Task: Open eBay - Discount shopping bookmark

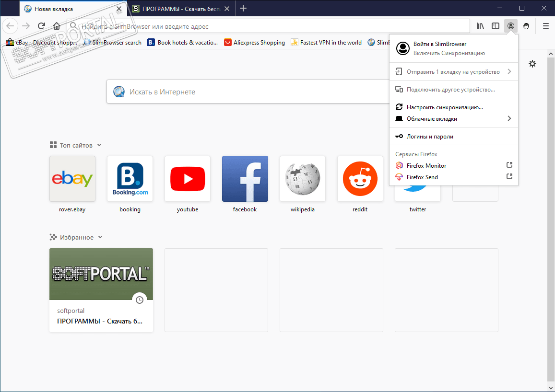Action: [x=42, y=43]
